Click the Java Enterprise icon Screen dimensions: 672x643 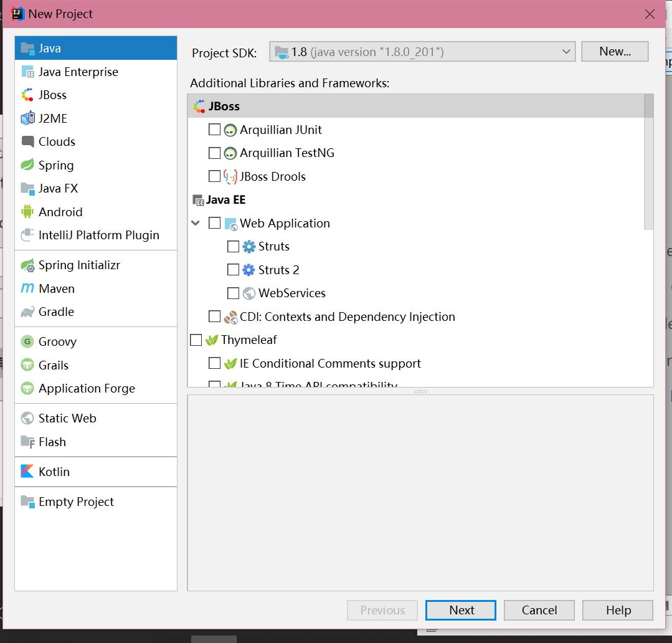pos(27,72)
